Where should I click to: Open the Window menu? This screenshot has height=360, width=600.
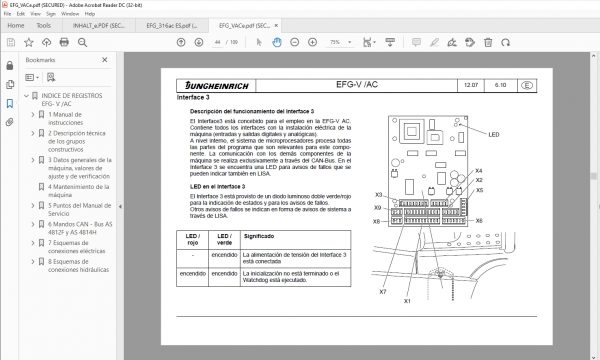pyautogui.click(x=70, y=14)
